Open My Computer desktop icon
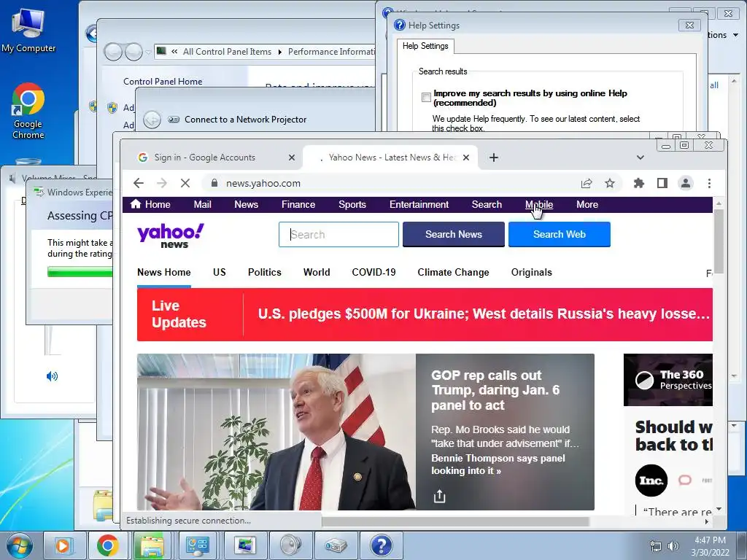This screenshot has width=747, height=560. (28, 29)
